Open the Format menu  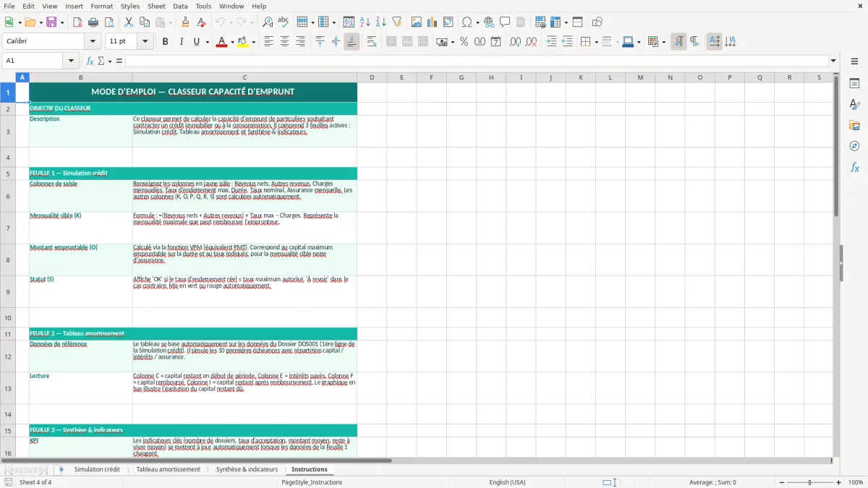(x=101, y=6)
